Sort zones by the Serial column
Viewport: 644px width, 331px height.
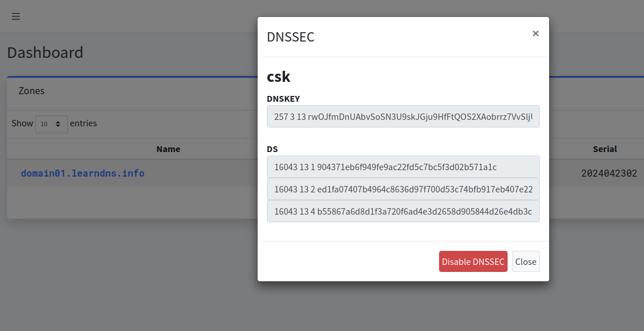click(605, 149)
